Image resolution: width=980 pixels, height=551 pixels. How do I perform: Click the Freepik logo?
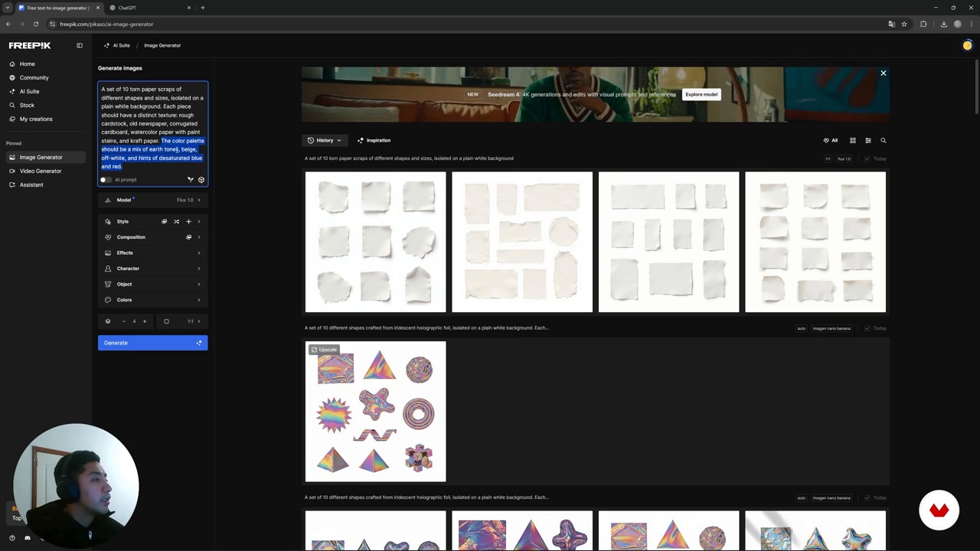(30, 45)
